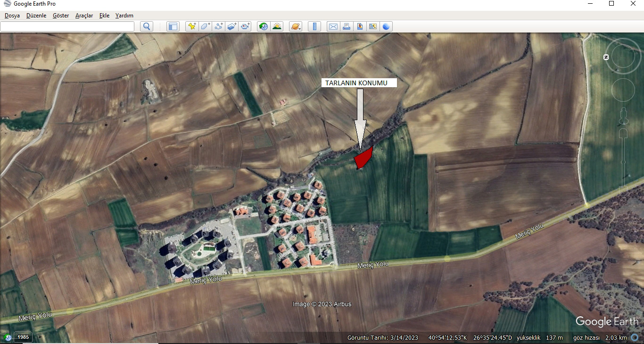
Task: Select the add path tool
Action: pos(218,26)
